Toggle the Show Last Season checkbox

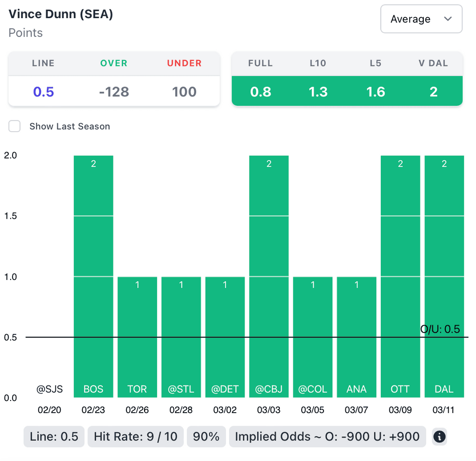click(x=15, y=126)
